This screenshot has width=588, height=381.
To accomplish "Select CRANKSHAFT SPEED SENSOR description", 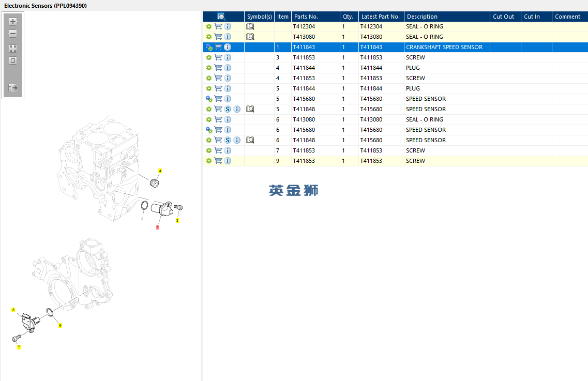I will (x=444, y=47).
